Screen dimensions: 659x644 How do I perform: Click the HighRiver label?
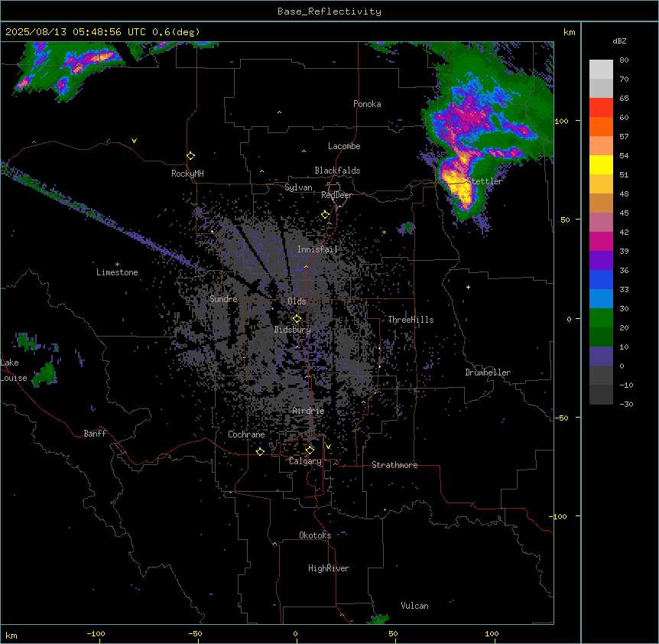(x=329, y=568)
